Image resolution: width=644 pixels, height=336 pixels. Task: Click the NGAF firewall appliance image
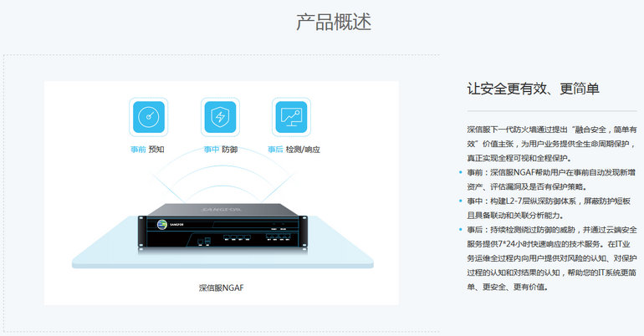click(222, 226)
